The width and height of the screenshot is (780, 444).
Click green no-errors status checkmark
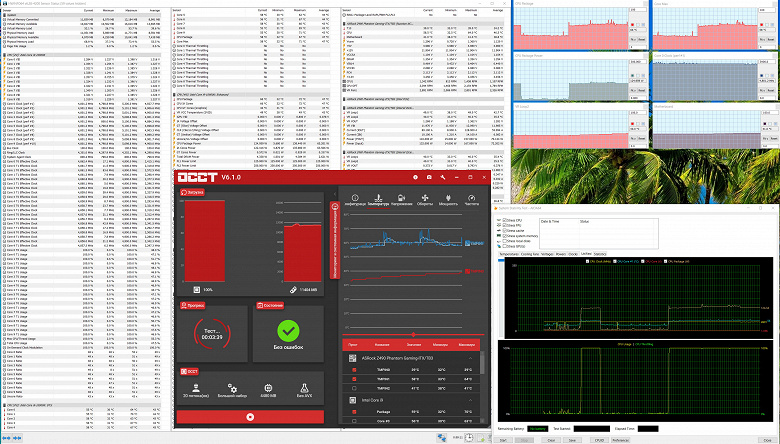[288, 330]
